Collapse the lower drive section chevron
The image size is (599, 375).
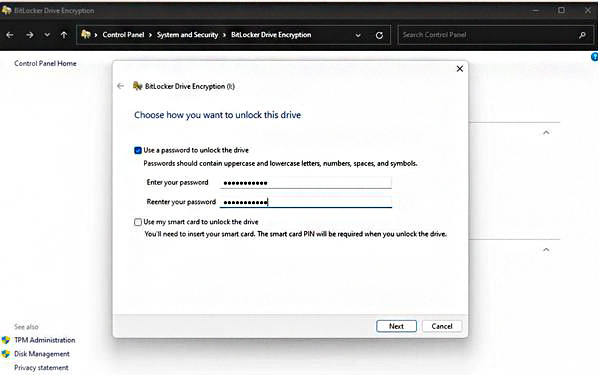tap(546, 249)
